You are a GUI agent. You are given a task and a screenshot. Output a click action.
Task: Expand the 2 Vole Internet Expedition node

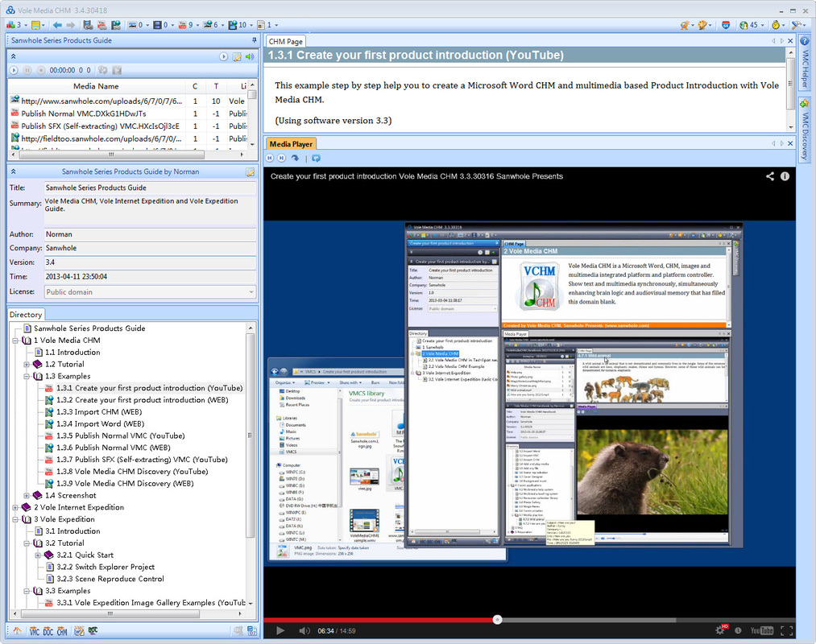click(x=15, y=507)
